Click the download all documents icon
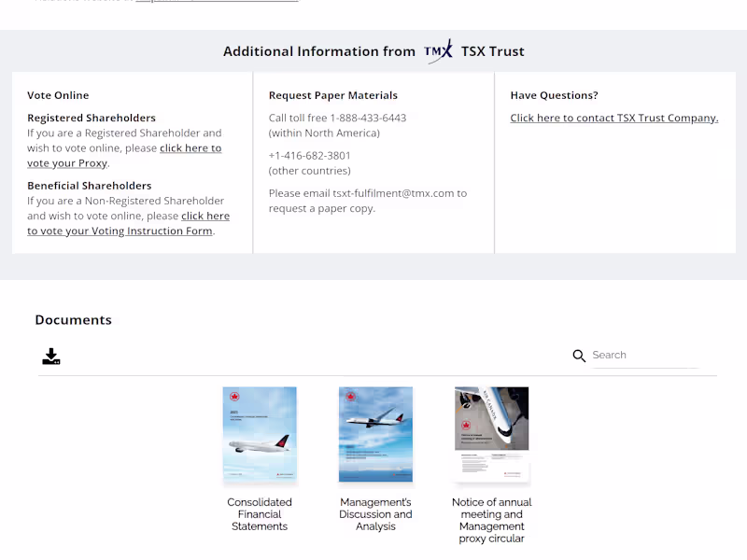Screen dimensions: 747x560 pyautogui.click(x=51, y=357)
